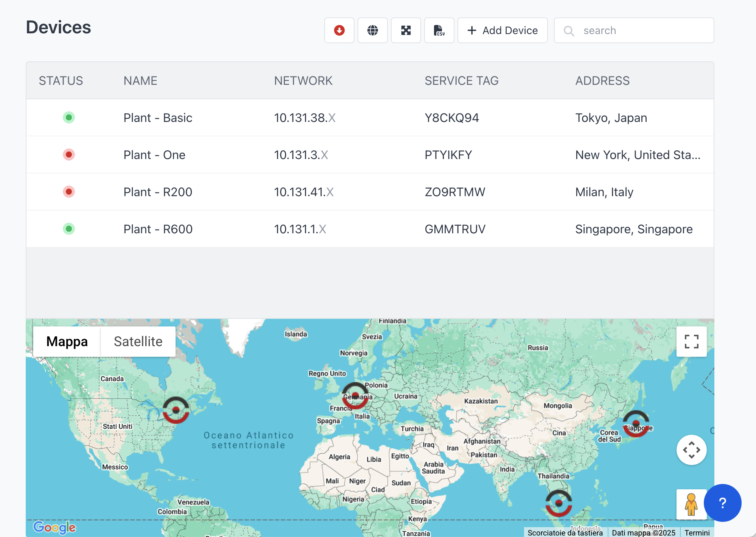This screenshot has width=756, height=537.
Task: Click the globe icon in toolbar
Action: click(372, 30)
